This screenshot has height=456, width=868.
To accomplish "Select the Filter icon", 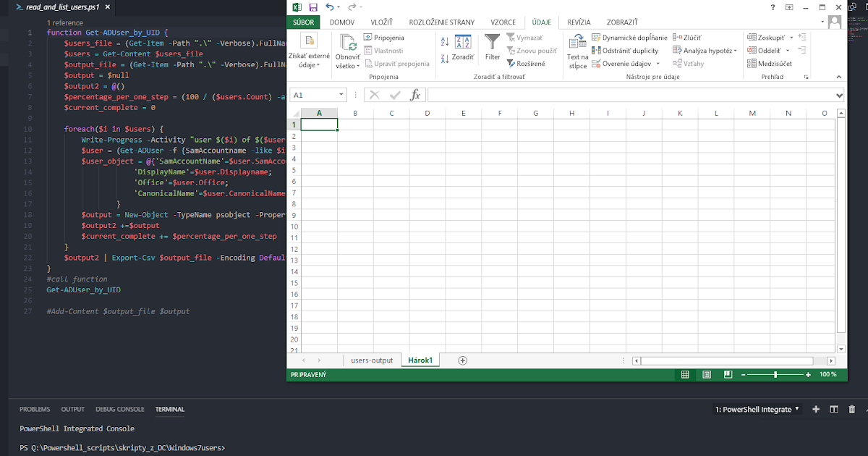I will (x=492, y=45).
